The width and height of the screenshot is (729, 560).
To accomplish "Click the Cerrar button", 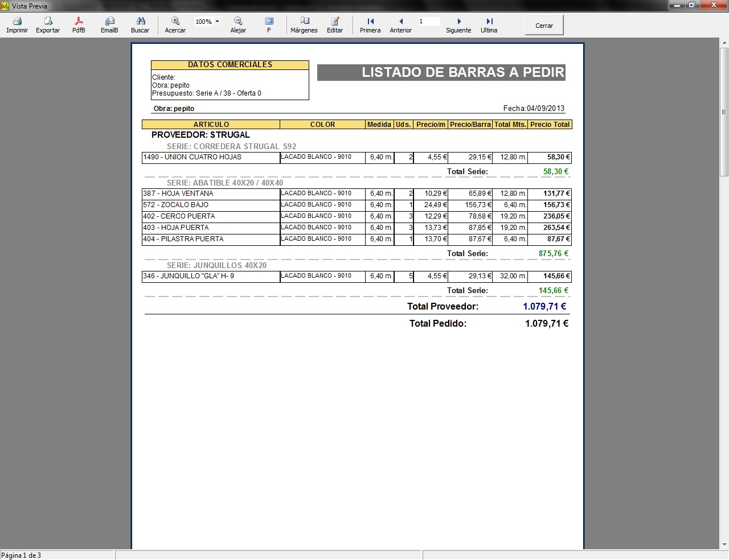I will pyautogui.click(x=544, y=26).
